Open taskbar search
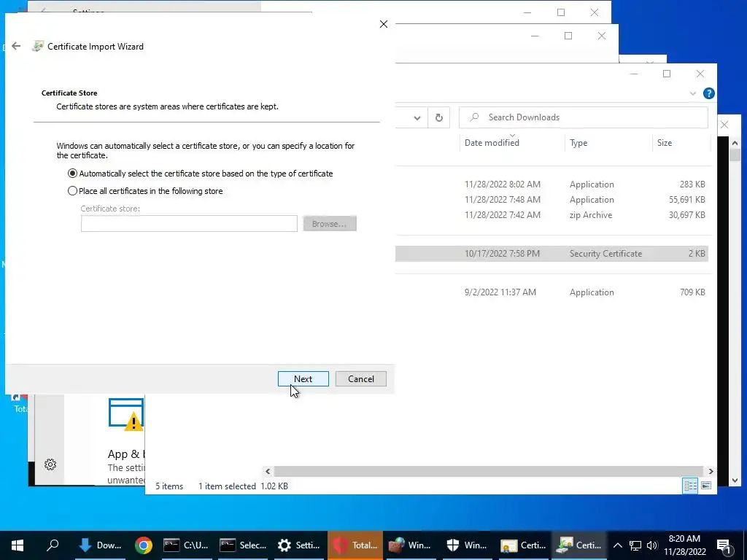This screenshot has width=747, height=560. click(x=53, y=545)
